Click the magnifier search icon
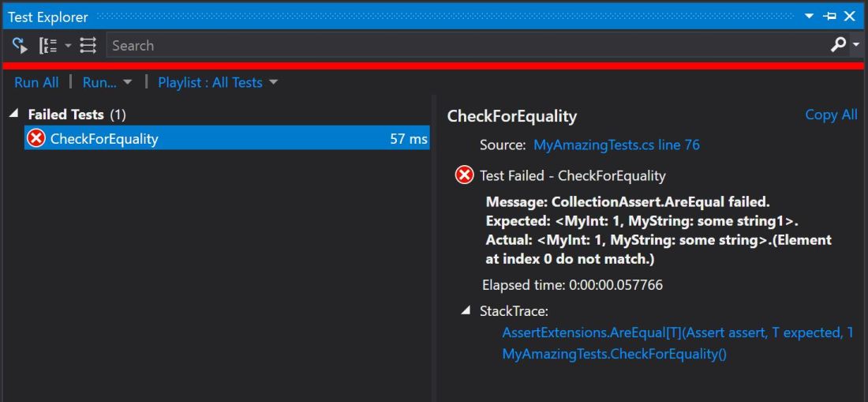Viewport: 868px width, 402px height. (x=839, y=46)
